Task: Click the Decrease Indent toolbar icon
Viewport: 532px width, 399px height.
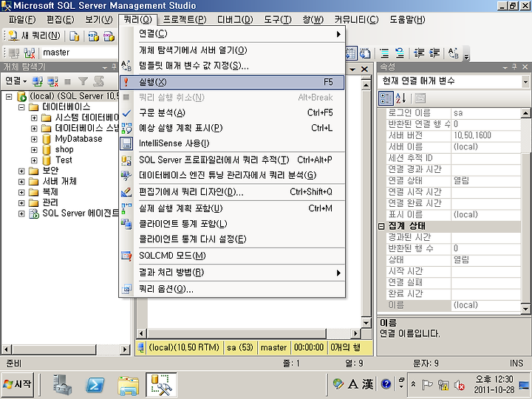Action: (x=420, y=53)
